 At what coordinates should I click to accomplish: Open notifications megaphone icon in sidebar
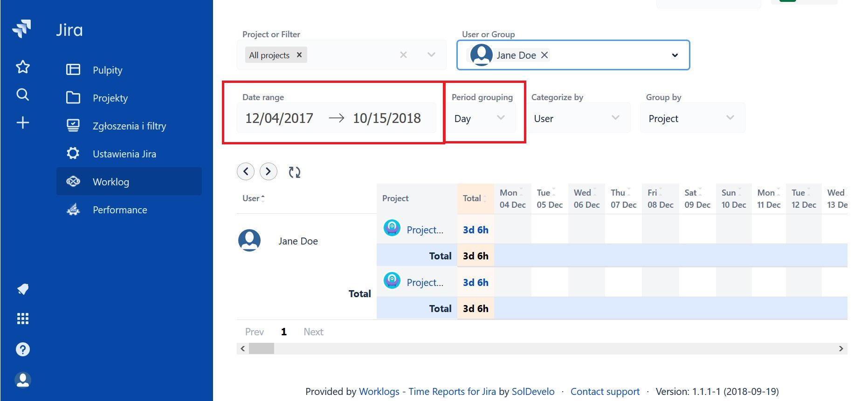tap(23, 289)
